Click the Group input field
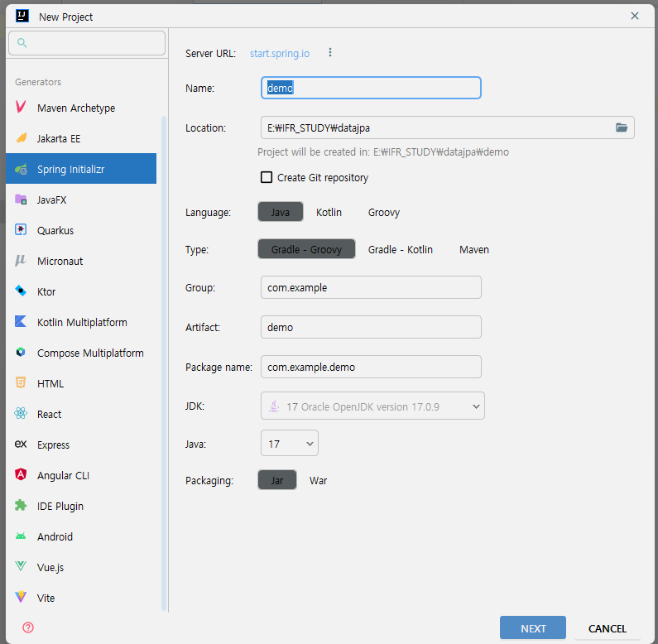The height and width of the screenshot is (644, 658). 371,287
